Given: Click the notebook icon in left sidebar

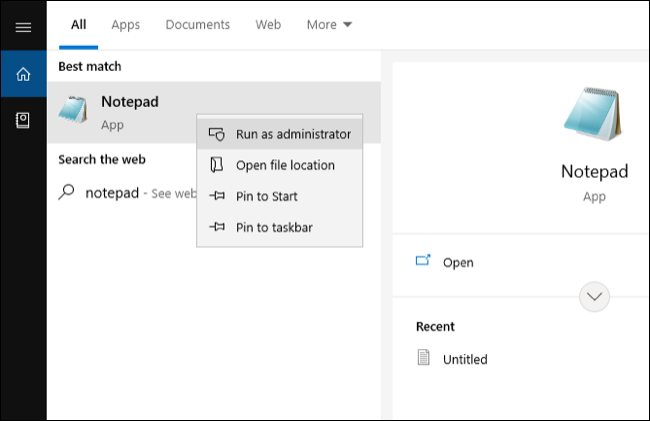Looking at the screenshot, I should point(23,120).
